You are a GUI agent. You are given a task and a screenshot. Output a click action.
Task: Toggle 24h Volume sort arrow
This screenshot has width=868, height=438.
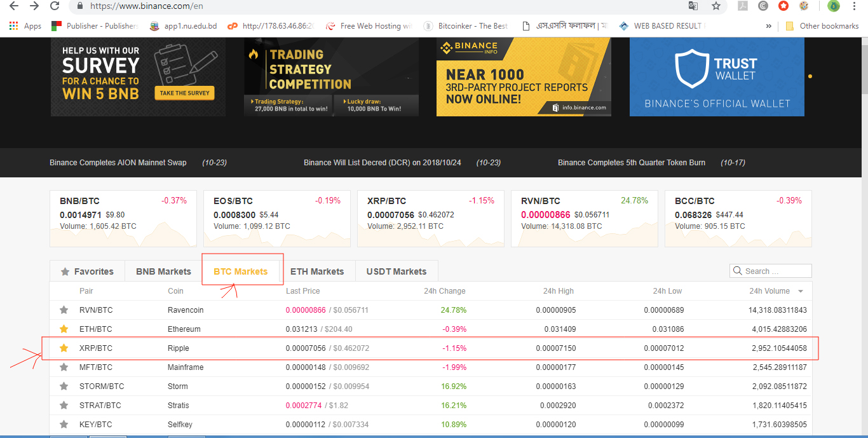point(801,291)
